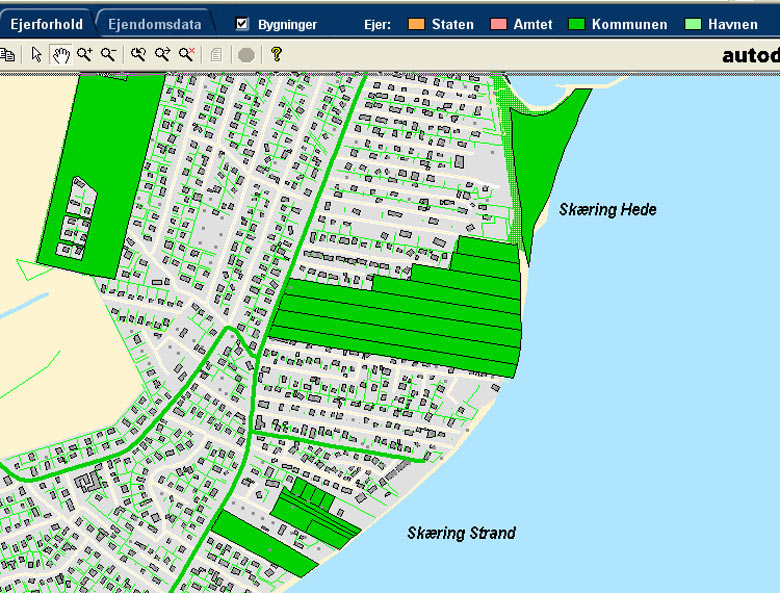The image size is (780, 593).
Task: Click the Copy icon in the toolbar
Action: pyautogui.click(x=7, y=55)
